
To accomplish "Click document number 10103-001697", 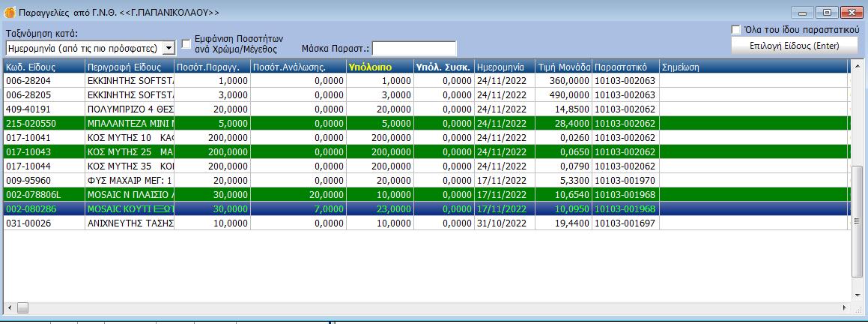I will coord(625,223).
